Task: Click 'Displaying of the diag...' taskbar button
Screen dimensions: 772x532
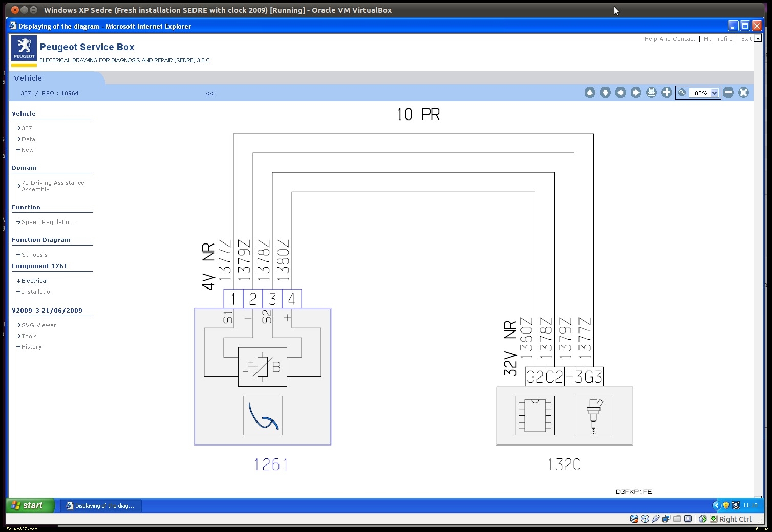Action: (x=101, y=506)
